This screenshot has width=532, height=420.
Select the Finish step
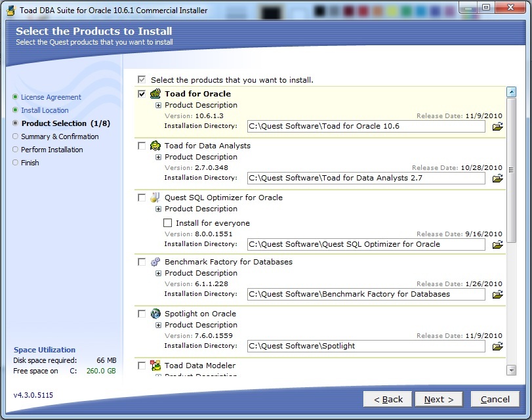pyautogui.click(x=30, y=163)
